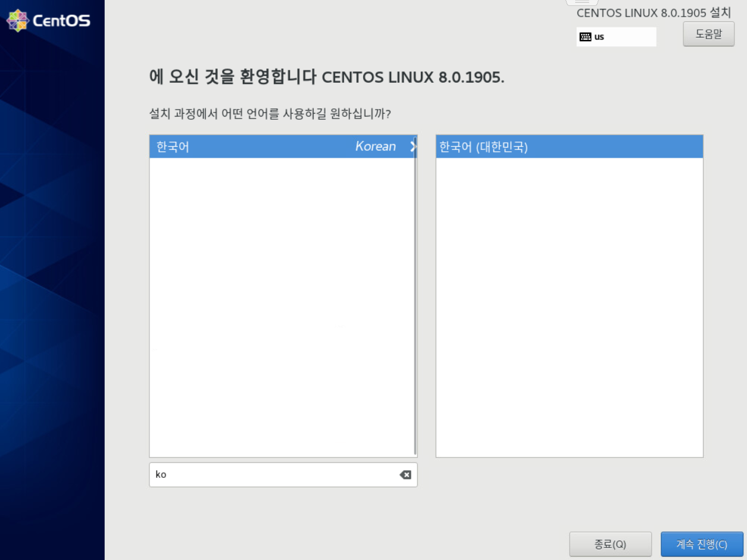Image resolution: width=747 pixels, height=560 pixels.
Task: Click the language search field containing ko
Action: (x=283, y=475)
